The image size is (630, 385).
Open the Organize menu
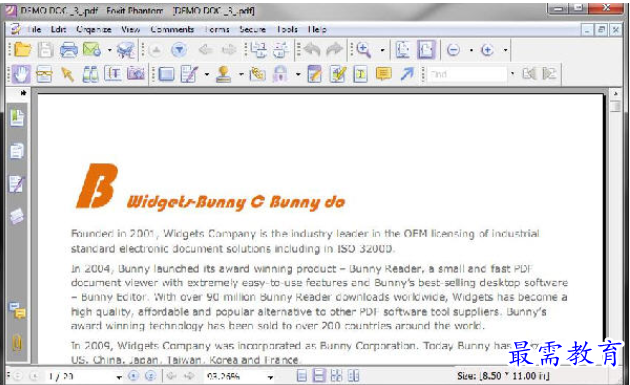point(94,29)
